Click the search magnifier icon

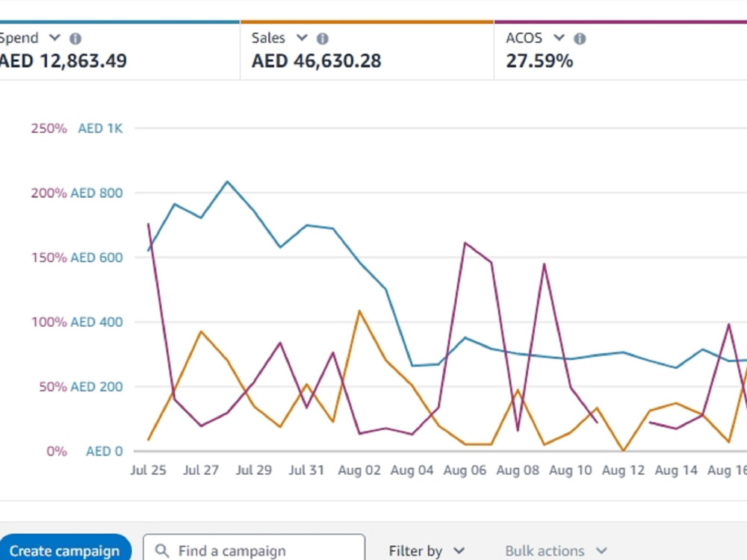[162, 550]
